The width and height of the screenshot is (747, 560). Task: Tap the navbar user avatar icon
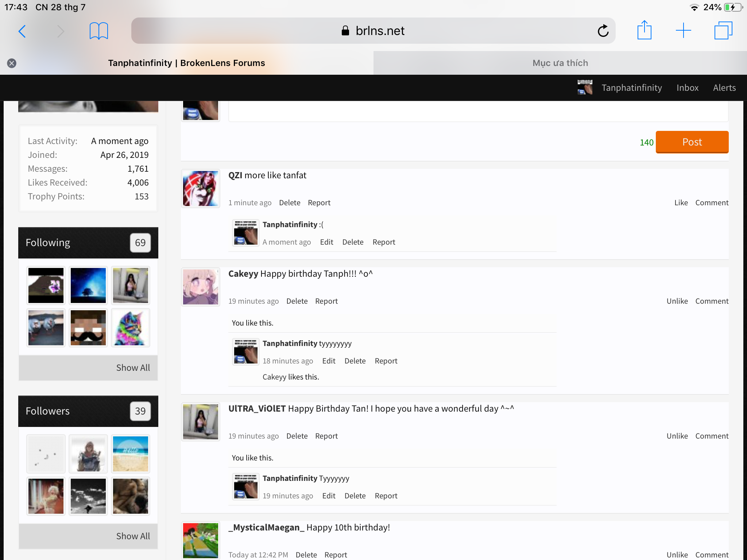[x=585, y=87]
